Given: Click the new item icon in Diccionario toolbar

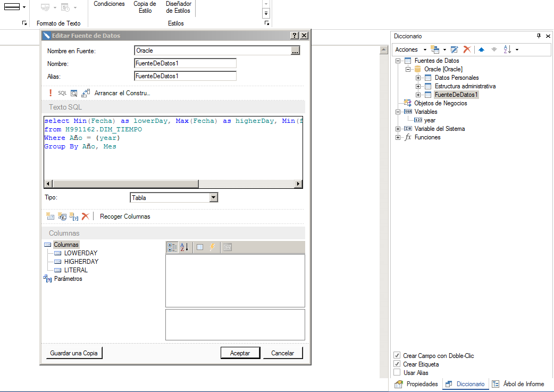Looking at the screenshot, I should click(x=435, y=49).
